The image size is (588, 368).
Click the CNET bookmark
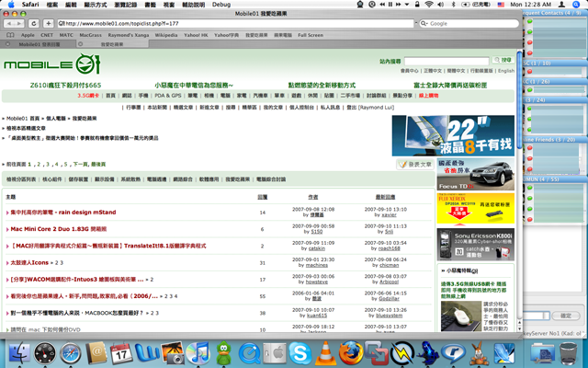47,35
